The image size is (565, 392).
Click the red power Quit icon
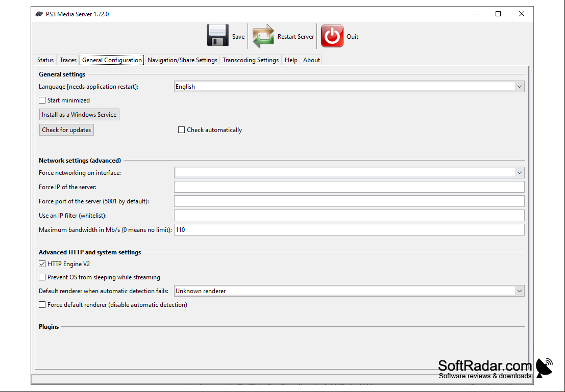click(332, 36)
